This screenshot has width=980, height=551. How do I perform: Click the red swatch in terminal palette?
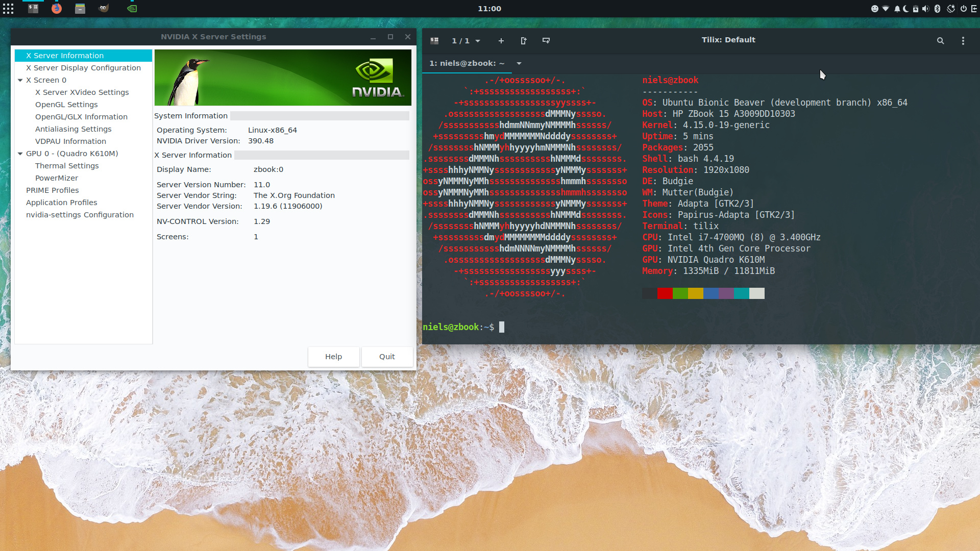(665, 293)
